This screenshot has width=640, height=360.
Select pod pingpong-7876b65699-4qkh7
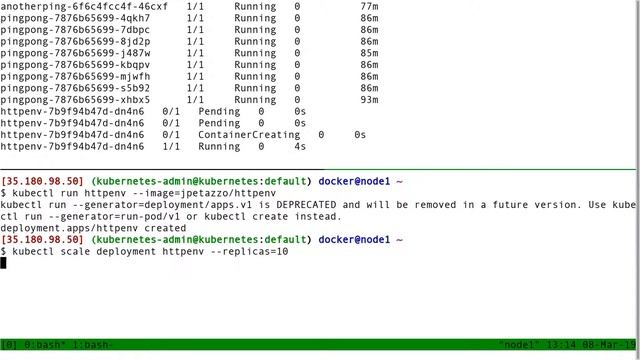75,18
